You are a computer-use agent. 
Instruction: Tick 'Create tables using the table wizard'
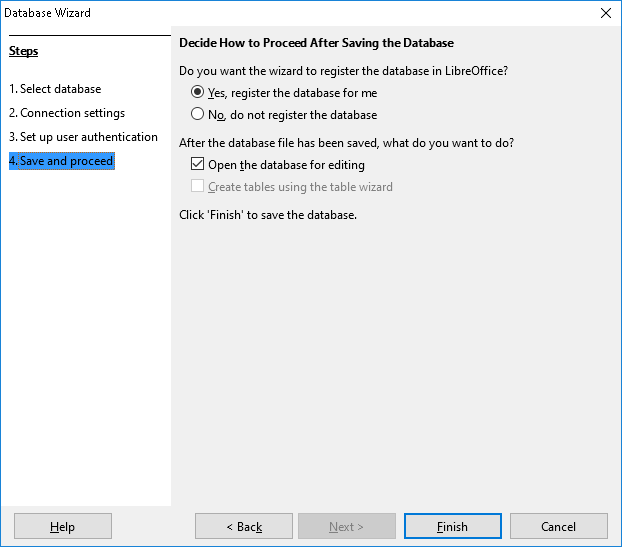[198, 187]
